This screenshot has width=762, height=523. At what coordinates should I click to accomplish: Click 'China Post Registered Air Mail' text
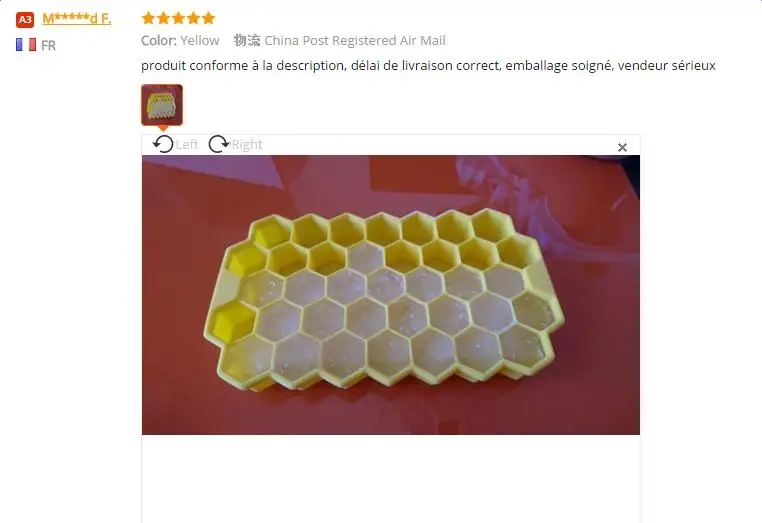coord(355,40)
